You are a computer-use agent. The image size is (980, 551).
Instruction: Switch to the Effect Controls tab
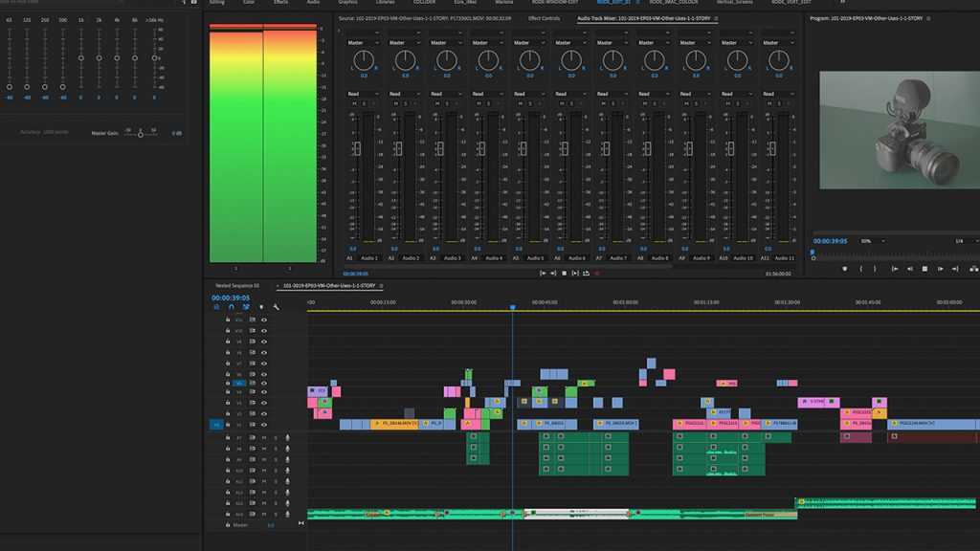coord(544,18)
